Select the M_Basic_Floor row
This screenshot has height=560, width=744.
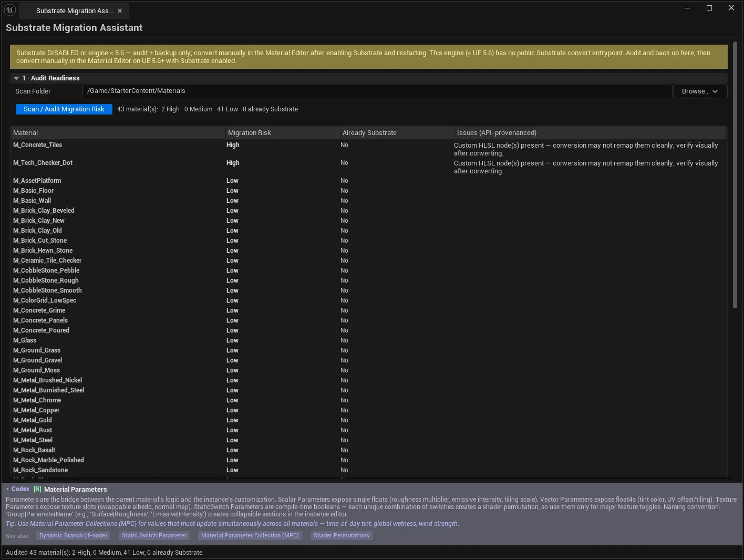pos(368,191)
